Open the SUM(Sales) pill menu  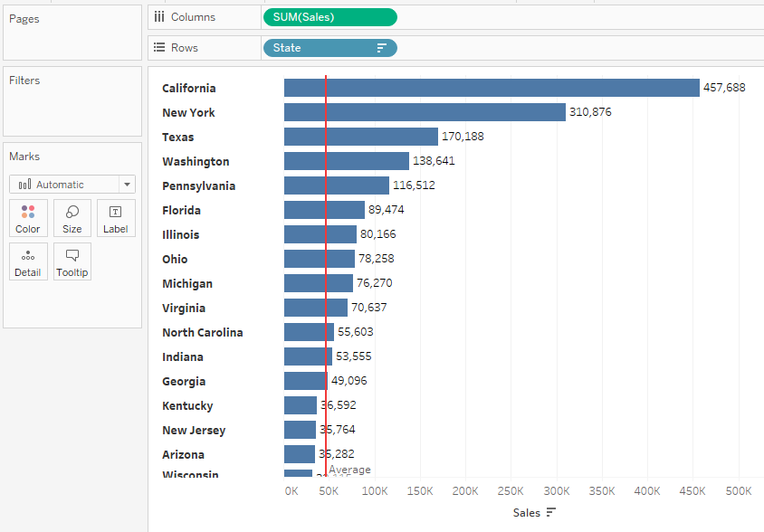(x=389, y=16)
